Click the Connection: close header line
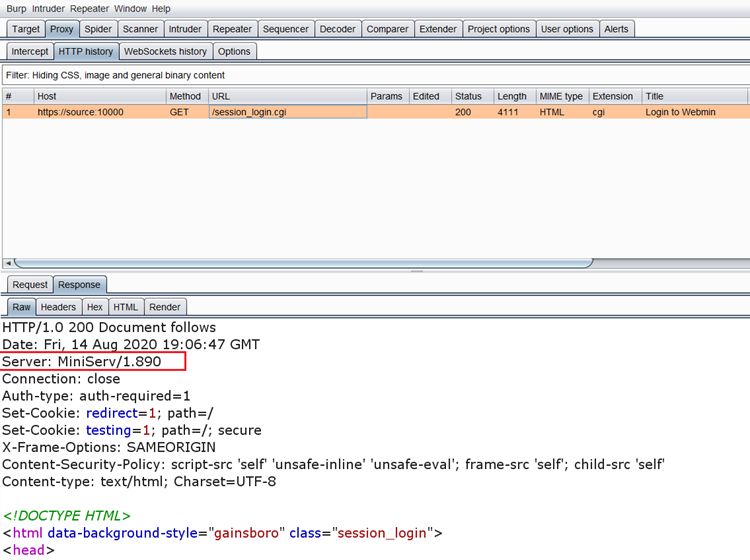 (61, 379)
